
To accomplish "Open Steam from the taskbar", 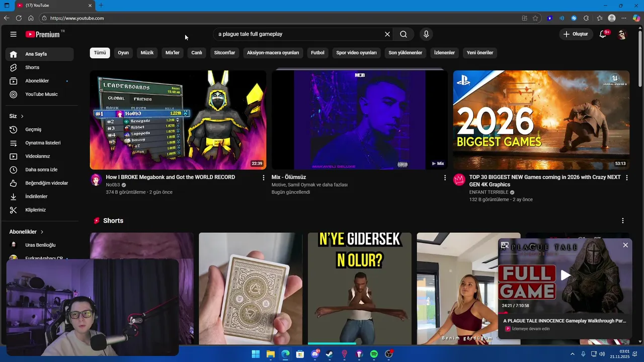I will 330,354.
